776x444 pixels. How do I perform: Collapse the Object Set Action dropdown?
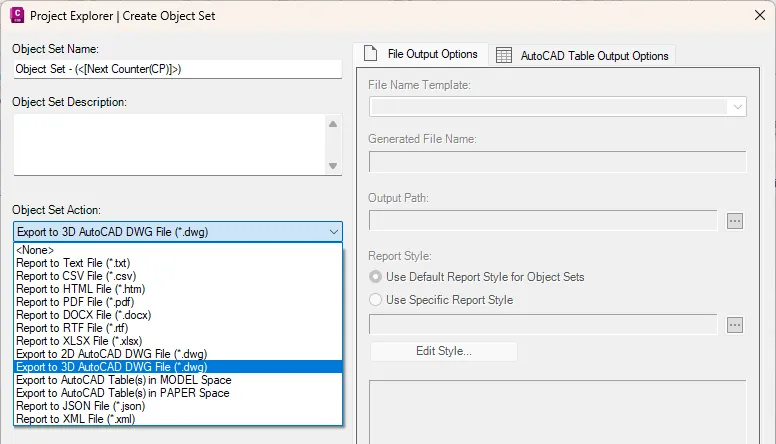click(x=332, y=232)
